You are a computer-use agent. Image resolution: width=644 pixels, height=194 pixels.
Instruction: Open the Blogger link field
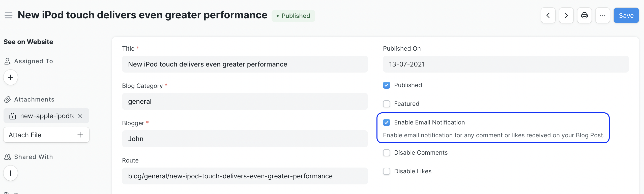245,139
